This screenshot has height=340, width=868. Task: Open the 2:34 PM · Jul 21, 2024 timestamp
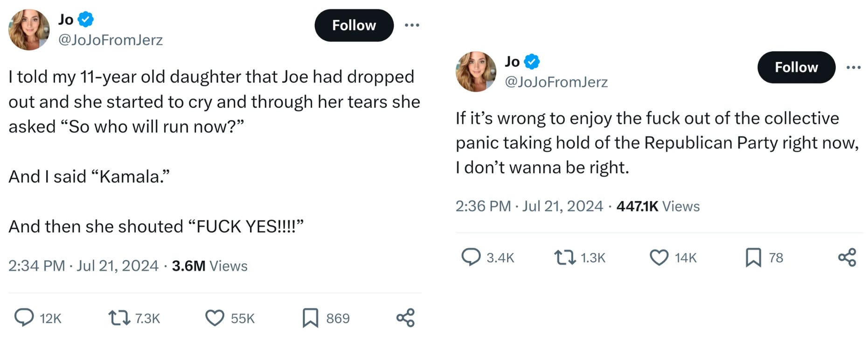click(83, 265)
